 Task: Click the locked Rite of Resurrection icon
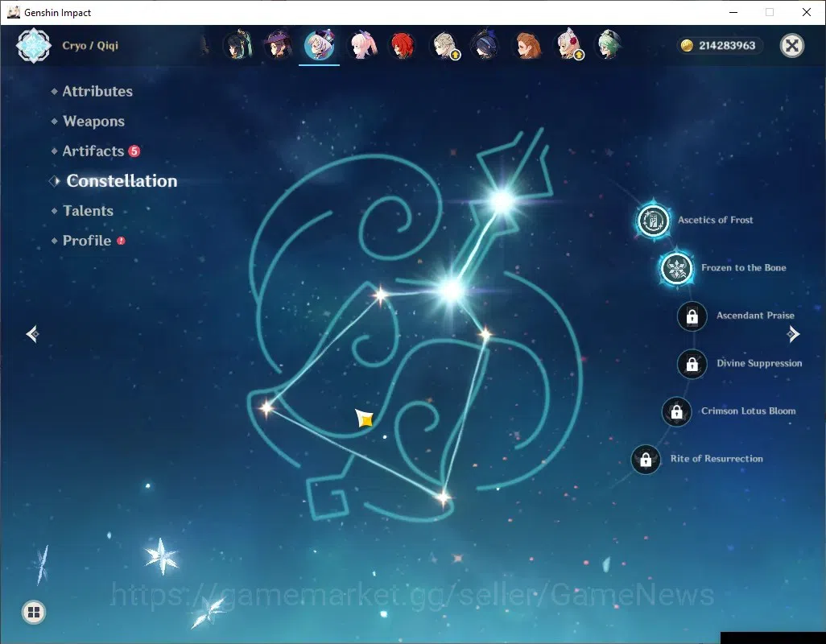pyautogui.click(x=646, y=460)
